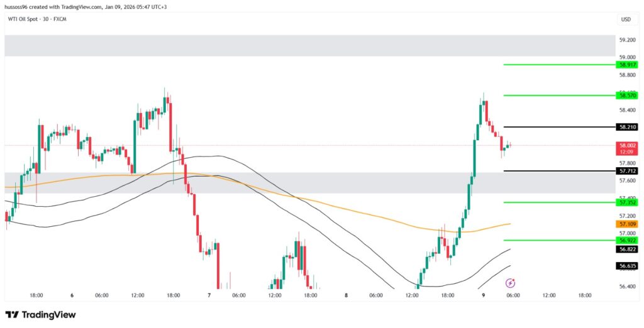
Task: Click the green 56.922 price label
Action: tap(627, 240)
